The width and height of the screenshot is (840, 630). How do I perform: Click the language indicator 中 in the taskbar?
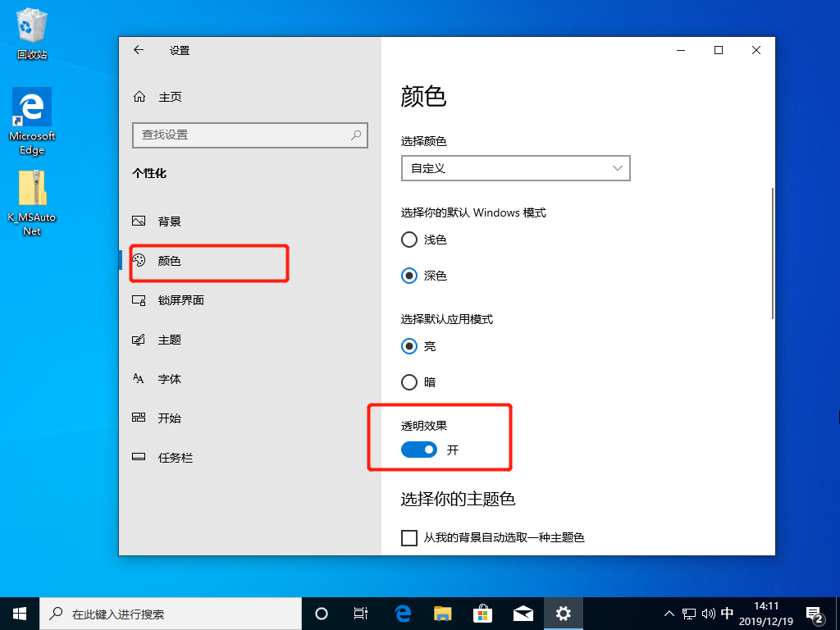pos(727,613)
